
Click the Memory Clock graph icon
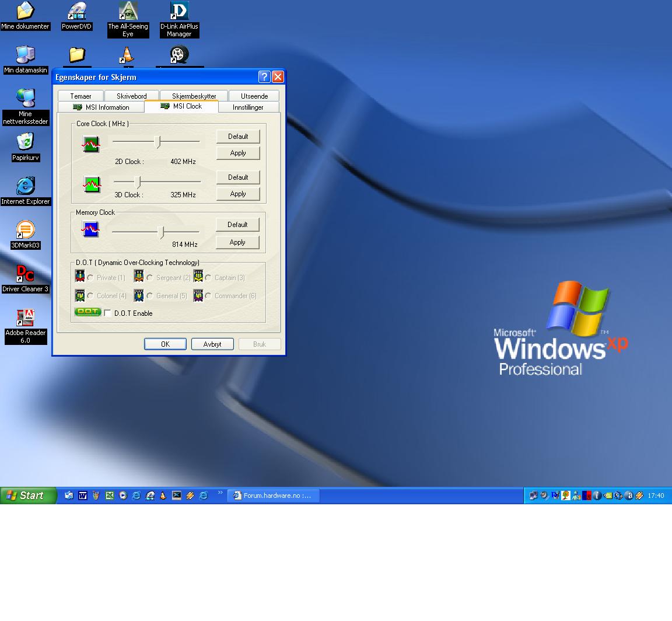[90, 229]
